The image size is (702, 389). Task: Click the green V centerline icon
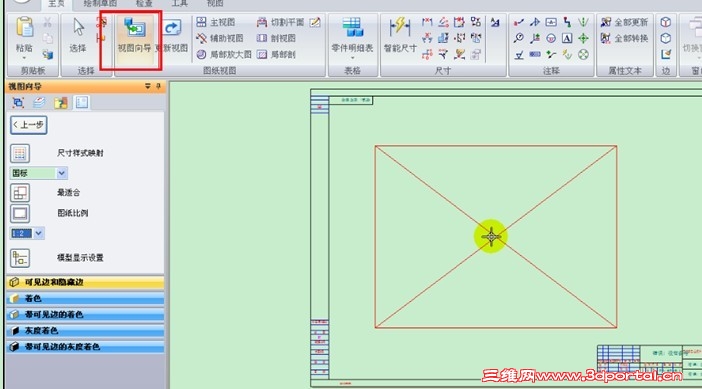pyautogui.click(x=583, y=22)
